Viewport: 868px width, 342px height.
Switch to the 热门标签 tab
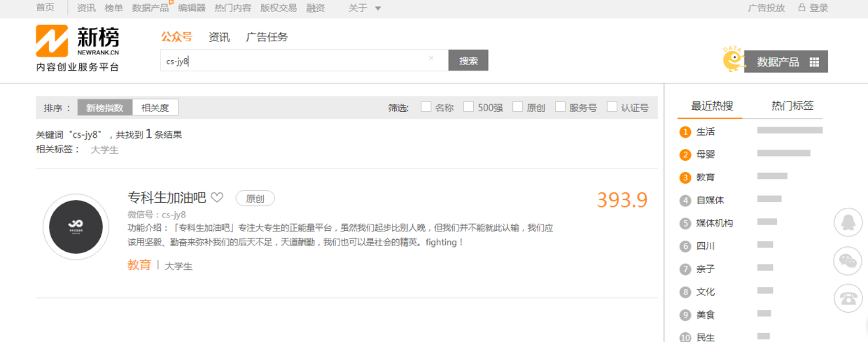pos(792,106)
